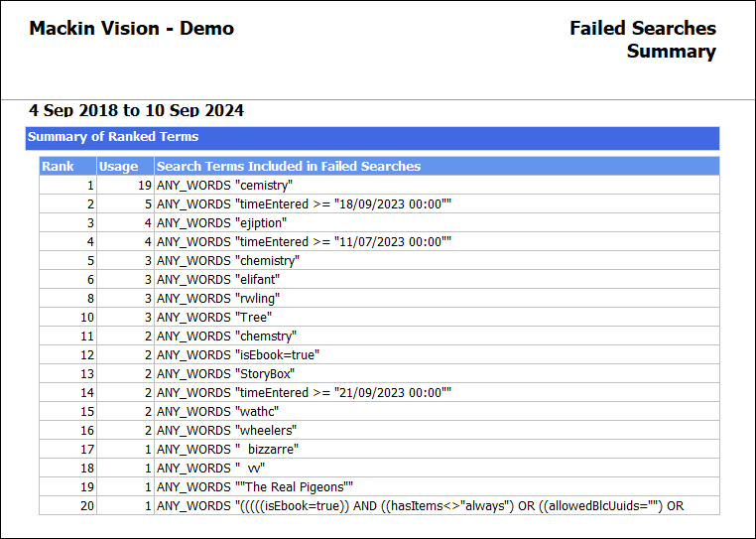Viewport: 756px width, 539px height.
Task: Select the search term "Tree"
Action: pos(214,317)
